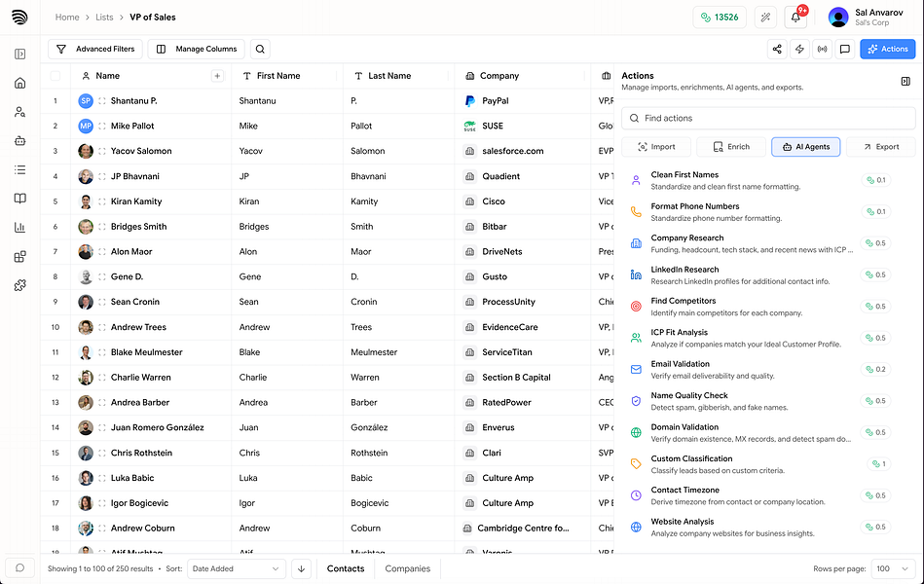Screen dimensions: 924x584
Task: Click the broadcast signal toolbar icon
Action: pos(822,49)
